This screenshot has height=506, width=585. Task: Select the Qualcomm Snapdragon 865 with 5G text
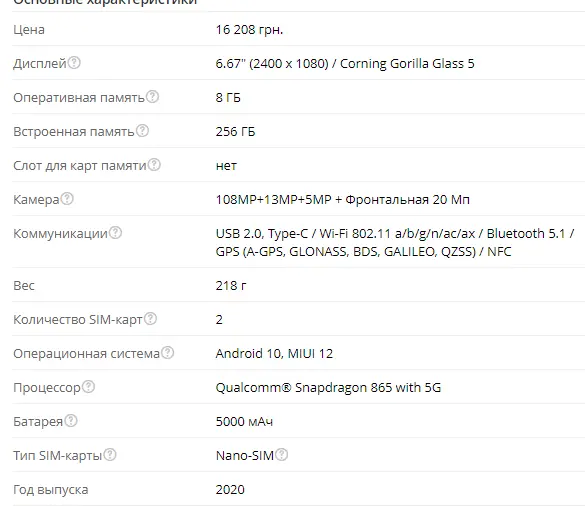(328, 387)
